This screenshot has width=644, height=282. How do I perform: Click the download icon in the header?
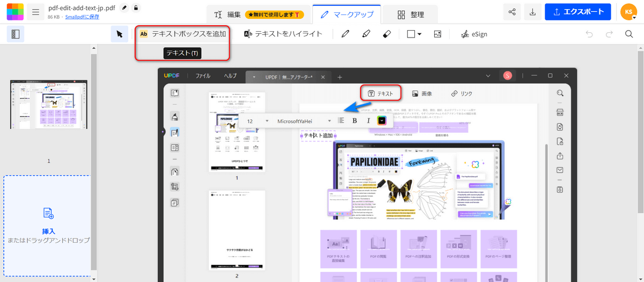tap(532, 12)
